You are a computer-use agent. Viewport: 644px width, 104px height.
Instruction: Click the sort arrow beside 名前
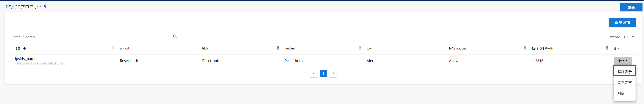click(24, 48)
